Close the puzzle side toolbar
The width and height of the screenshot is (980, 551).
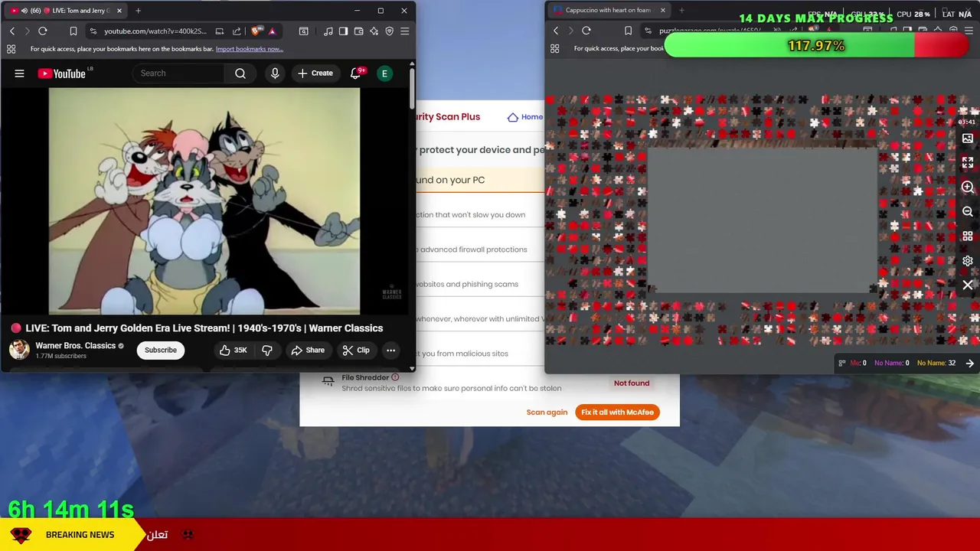point(968,285)
